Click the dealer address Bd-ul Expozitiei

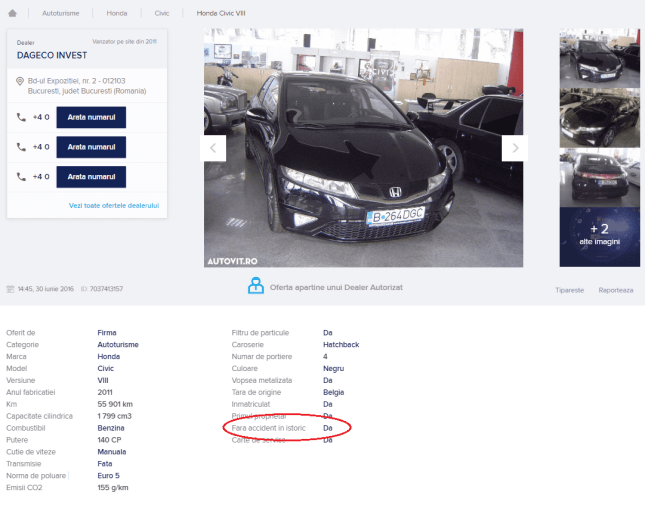tap(87, 86)
